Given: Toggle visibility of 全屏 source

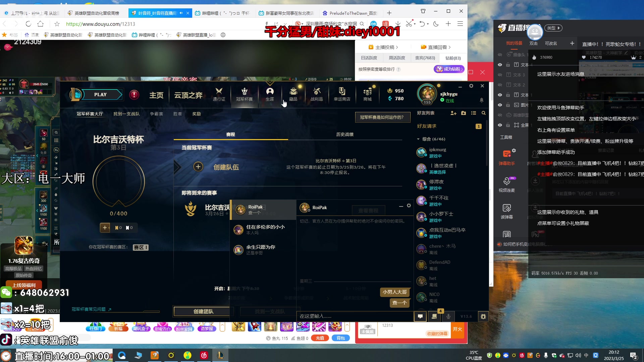Looking at the screenshot, I should tap(500, 125).
